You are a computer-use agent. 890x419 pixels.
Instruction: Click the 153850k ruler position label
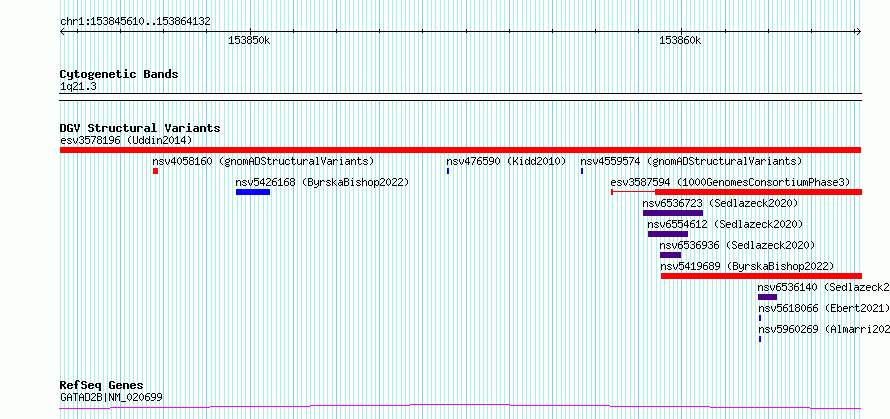249,41
